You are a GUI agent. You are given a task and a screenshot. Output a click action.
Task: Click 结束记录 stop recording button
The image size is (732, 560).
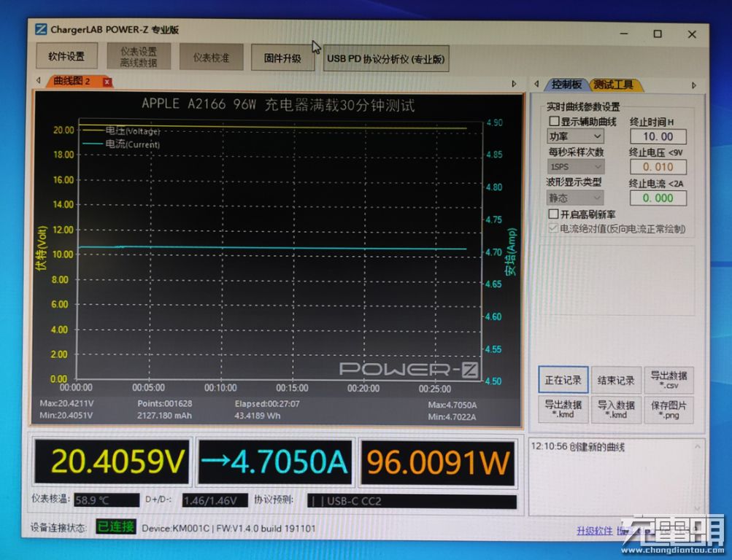click(616, 381)
